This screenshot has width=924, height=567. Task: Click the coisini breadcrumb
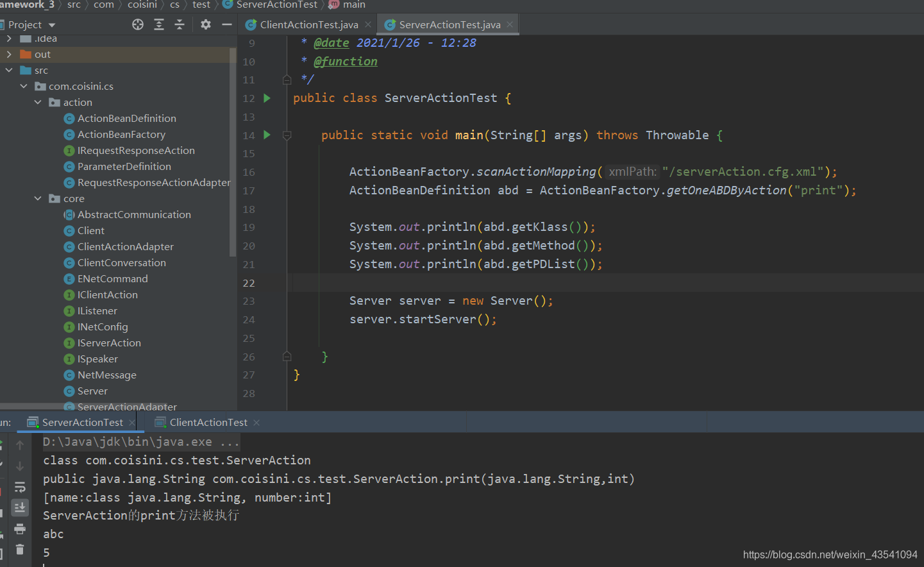click(x=142, y=4)
